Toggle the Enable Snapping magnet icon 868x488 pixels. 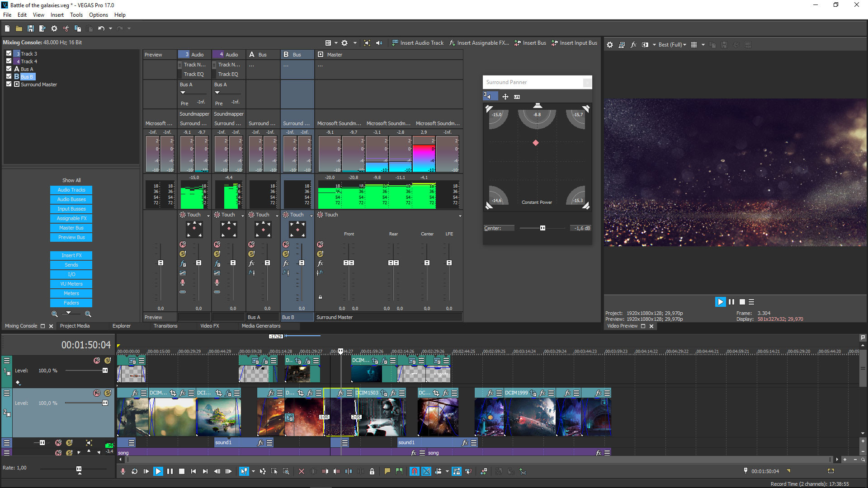414,471
